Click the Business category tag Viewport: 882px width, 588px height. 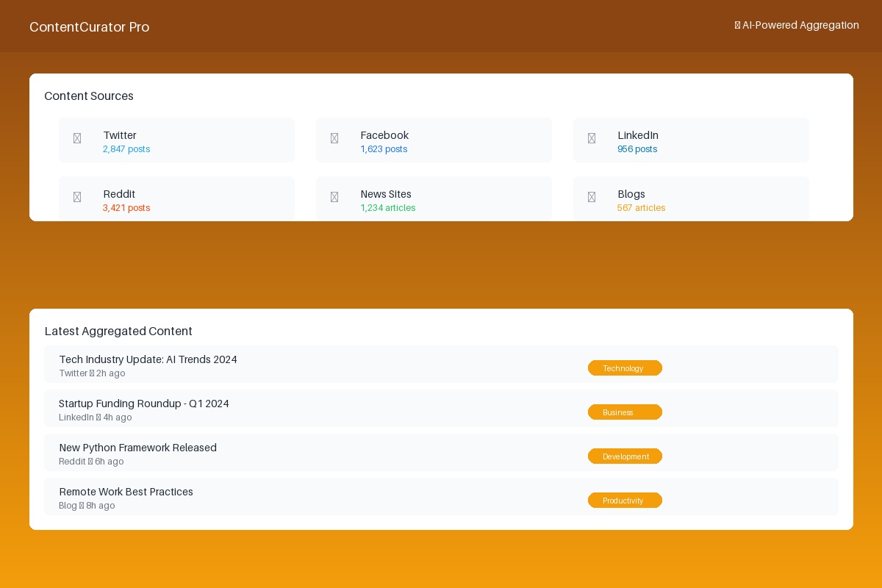point(625,412)
